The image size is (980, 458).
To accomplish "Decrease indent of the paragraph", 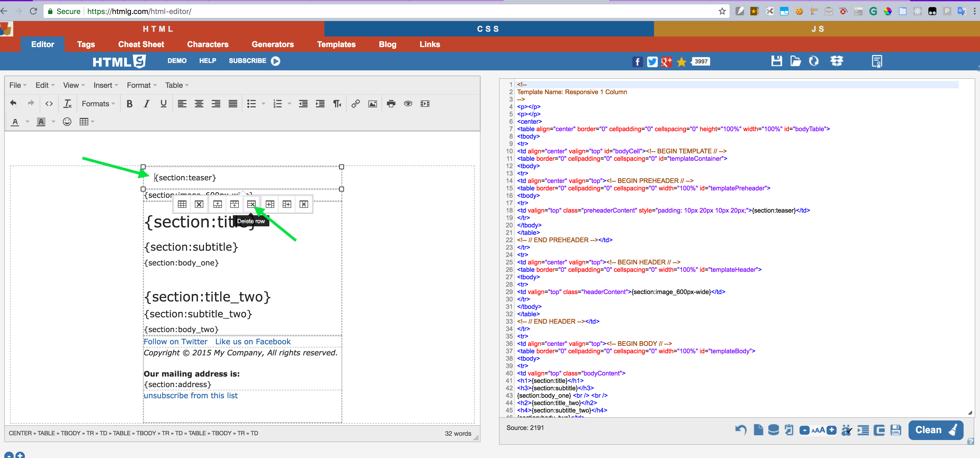I will click(x=303, y=103).
